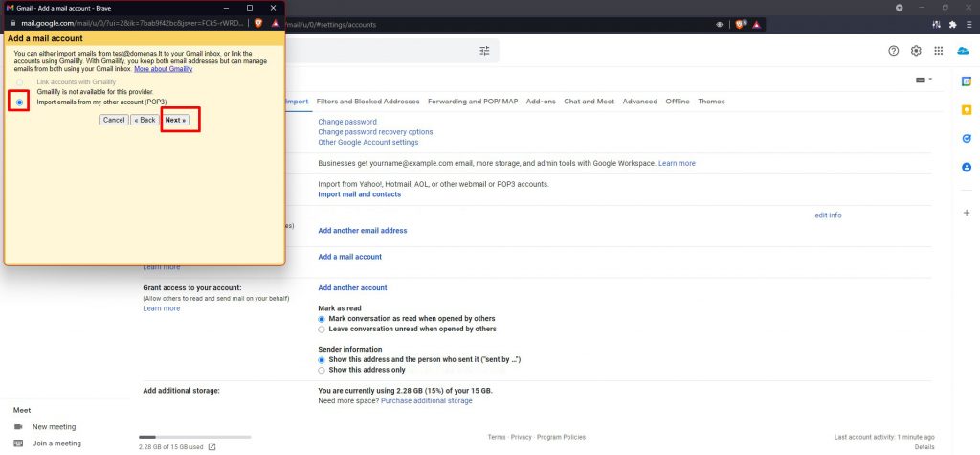Click the storage usage progress bar
This screenshot has height=455, width=980.
tap(195, 437)
